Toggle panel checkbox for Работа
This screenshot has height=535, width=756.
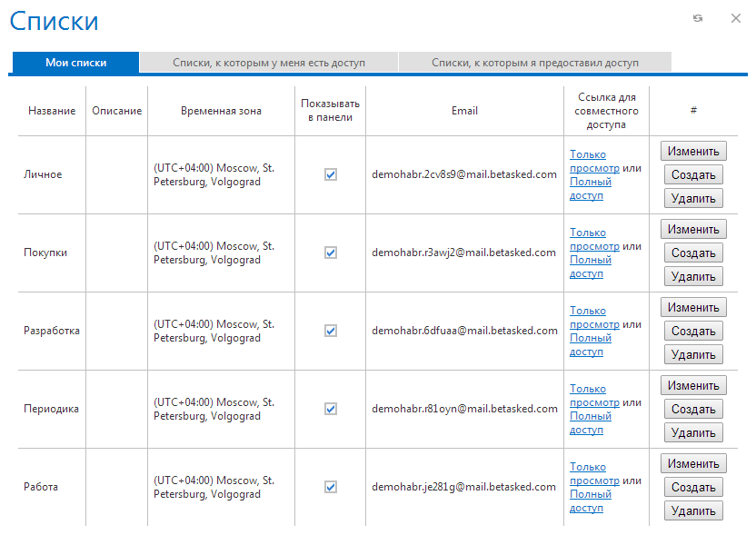click(330, 487)
